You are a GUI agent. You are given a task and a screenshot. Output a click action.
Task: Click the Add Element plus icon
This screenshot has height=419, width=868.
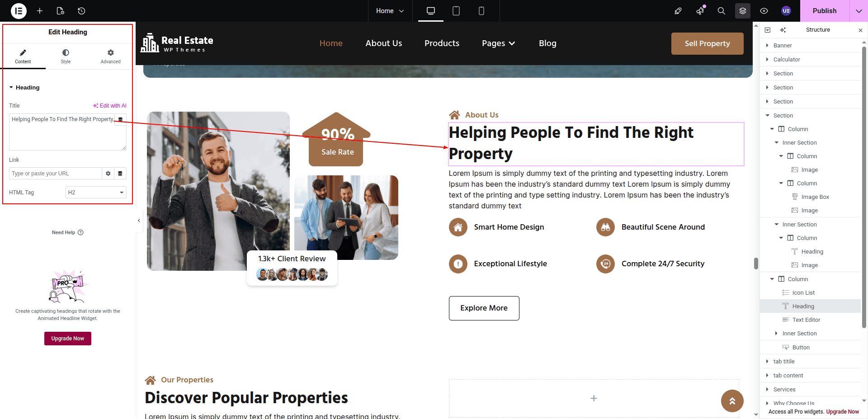tap(40, 11)
